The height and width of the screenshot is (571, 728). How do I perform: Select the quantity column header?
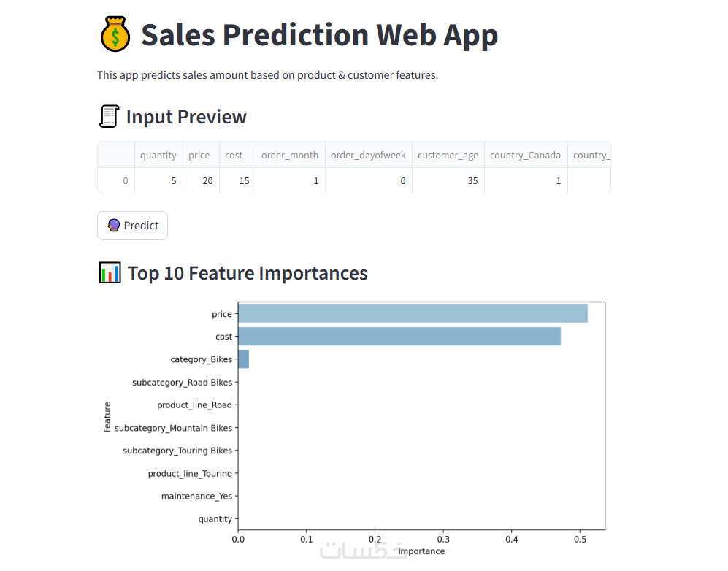(x=158, y=155)
